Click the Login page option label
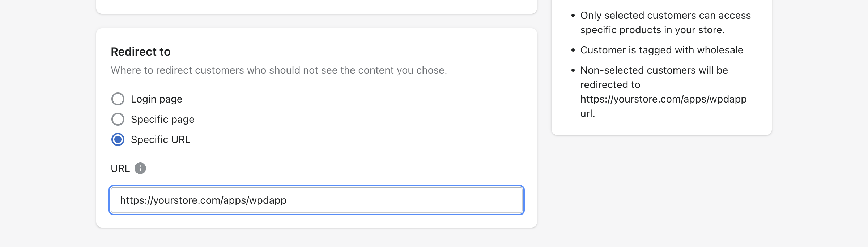Screen dimensions: 868x247 click(x=157, y=99)
